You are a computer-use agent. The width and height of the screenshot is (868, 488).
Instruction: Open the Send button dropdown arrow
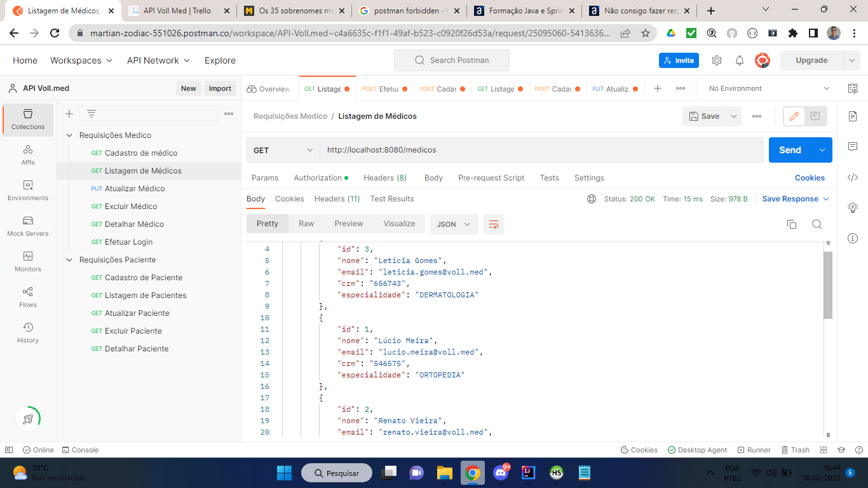822,150
